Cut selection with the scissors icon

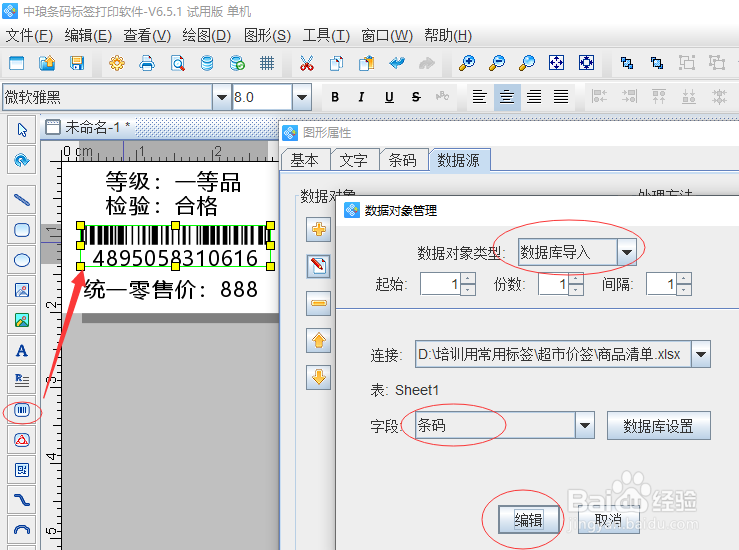[307, 63]
